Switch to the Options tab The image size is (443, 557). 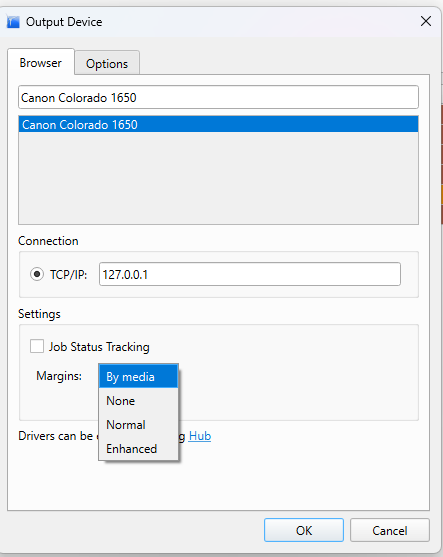click(x=107, y=63)
